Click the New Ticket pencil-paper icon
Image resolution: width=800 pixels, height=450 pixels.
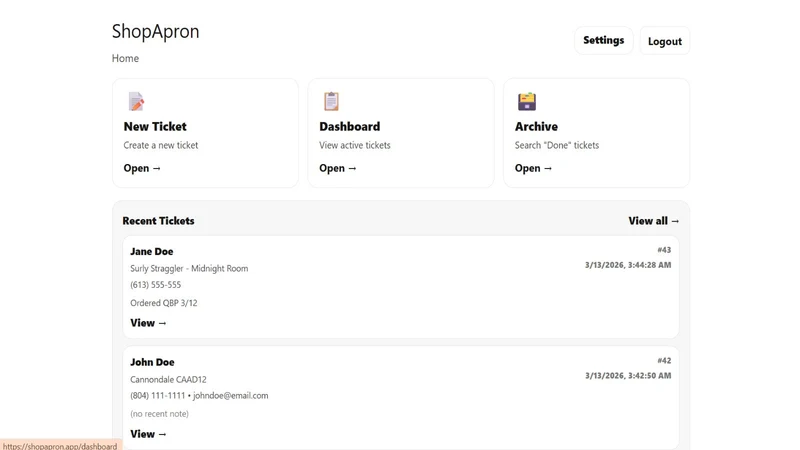tap(136, 102)
